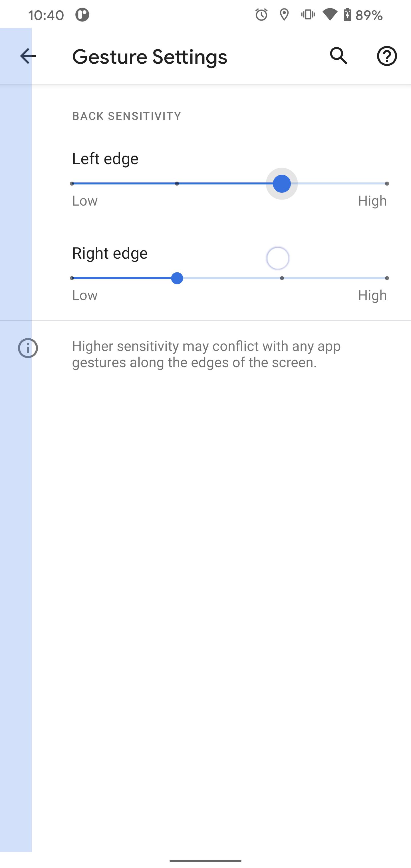This screenshot has width=411, height=868.
Task: Tap the alarm clock status icon
Action: click(261, 15)
